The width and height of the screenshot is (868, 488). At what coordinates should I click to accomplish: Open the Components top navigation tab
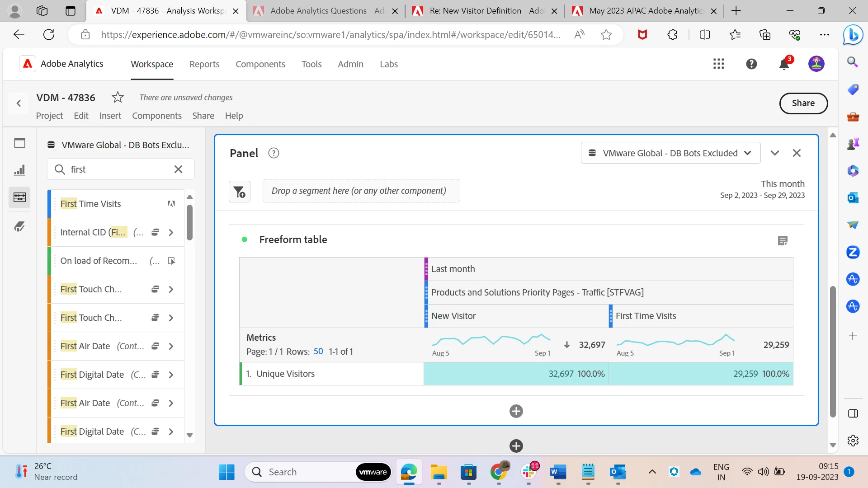click(x=260, y=64)
